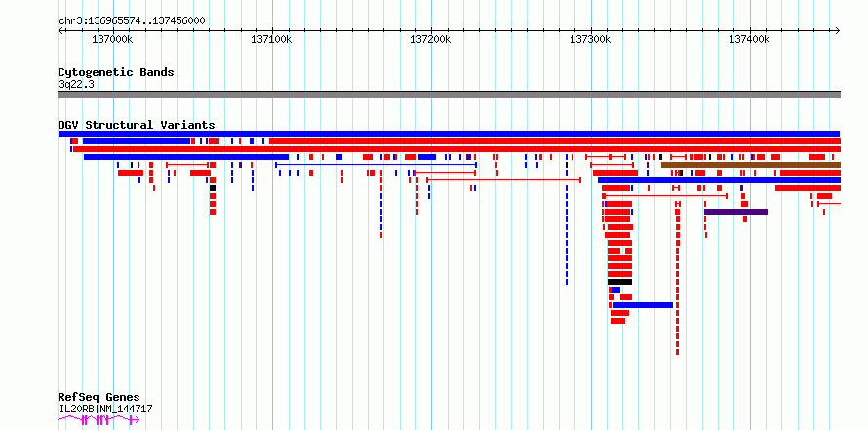Select the brown structural variant bar

coord(751,165)
